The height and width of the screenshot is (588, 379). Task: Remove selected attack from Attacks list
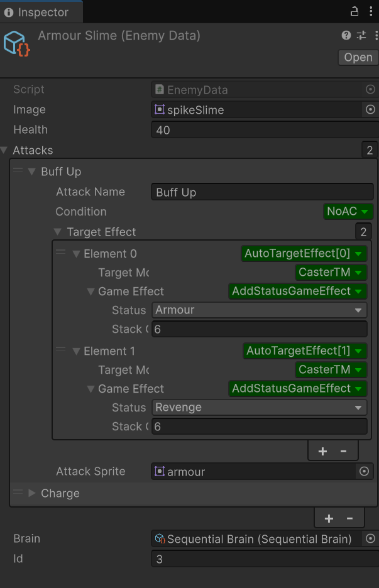tap(349, 518)
